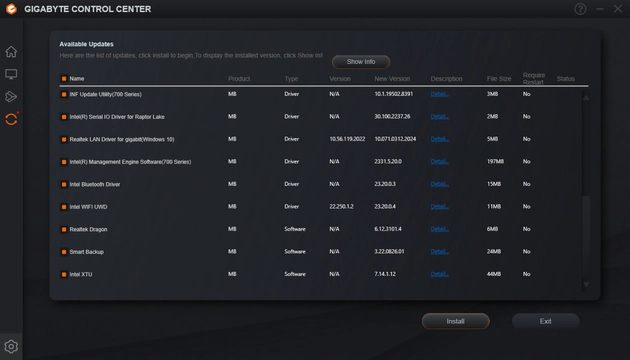This screenshot has width=630, height=360.
Task: Open Detail link for Realtek LAN Driver
Action: tap(440, 139)
